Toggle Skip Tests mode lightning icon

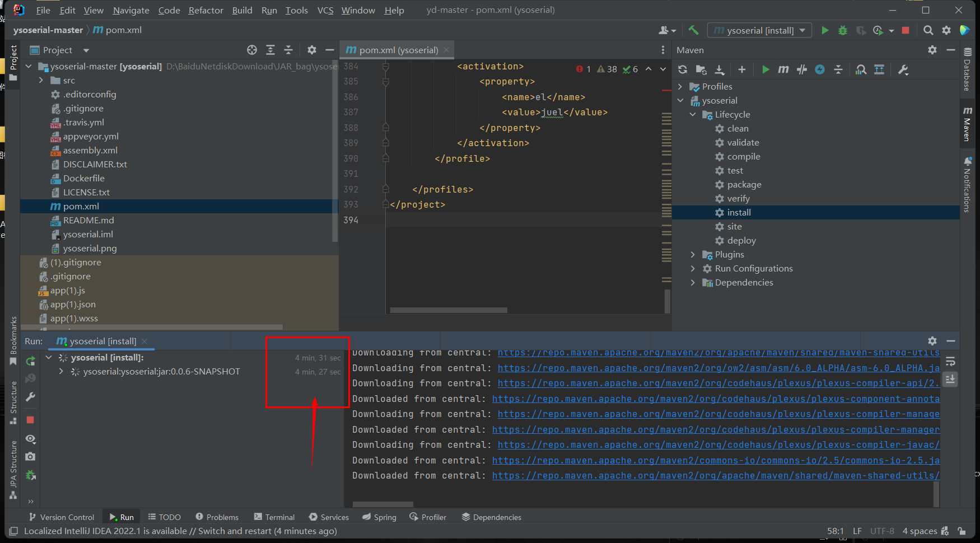pyautogui.click(x=820, y=69)
